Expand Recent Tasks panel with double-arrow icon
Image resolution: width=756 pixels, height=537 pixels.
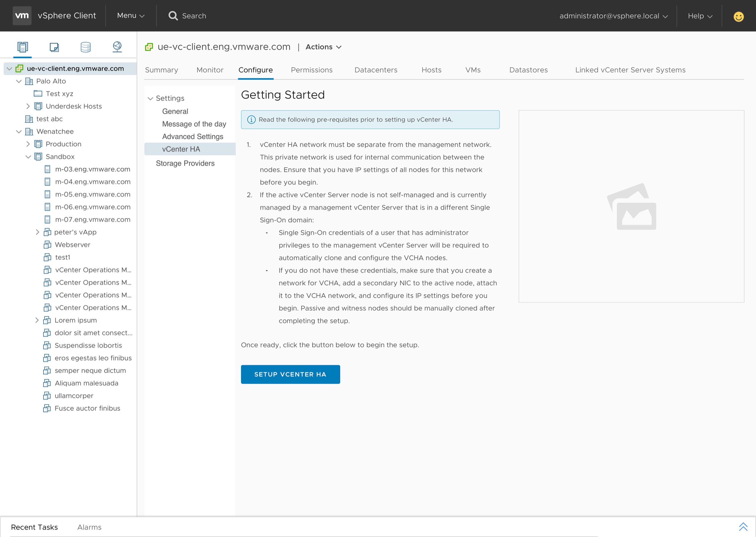tap(743, 527)
